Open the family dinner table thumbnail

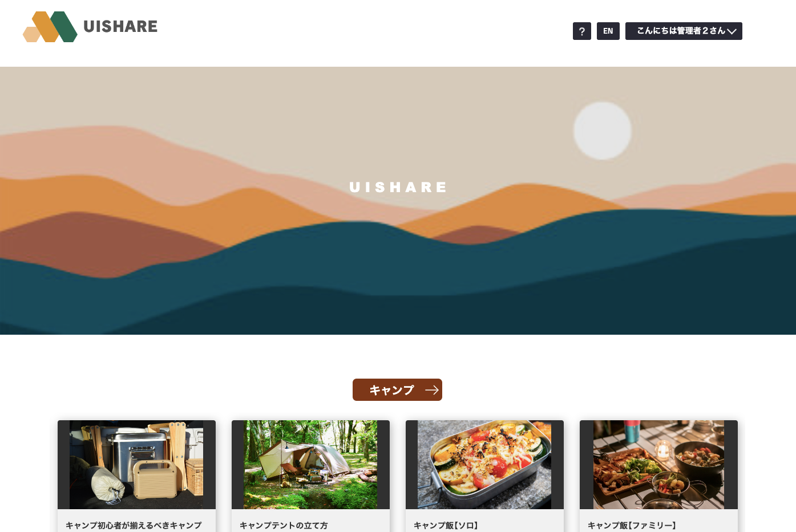pos(658,465)
